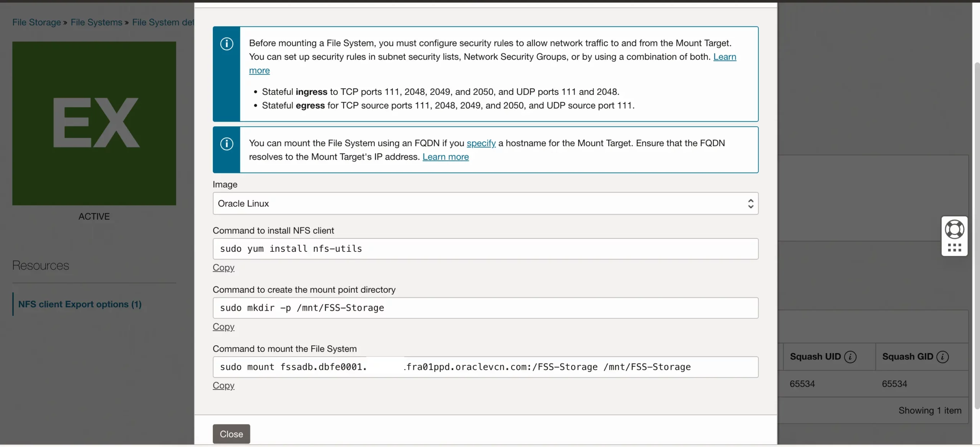This screenshot has width=980, height=447.
Task: Copy the mkdir mount point command
Action: (x=224, y=326)
